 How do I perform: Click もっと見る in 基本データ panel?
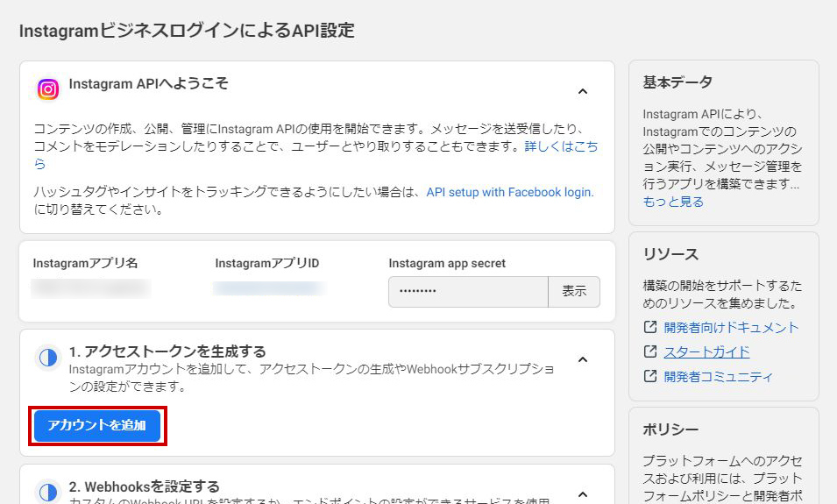click(x=673, y=202)
